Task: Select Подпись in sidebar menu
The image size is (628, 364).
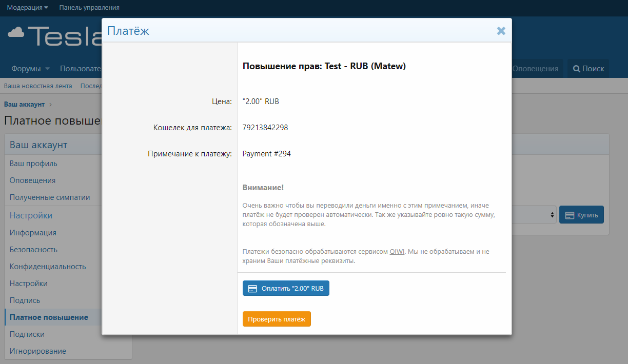Action: [25, 300]
